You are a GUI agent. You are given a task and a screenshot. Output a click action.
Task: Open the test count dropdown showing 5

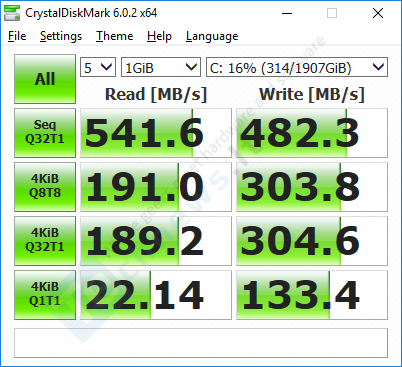point(98,67)
